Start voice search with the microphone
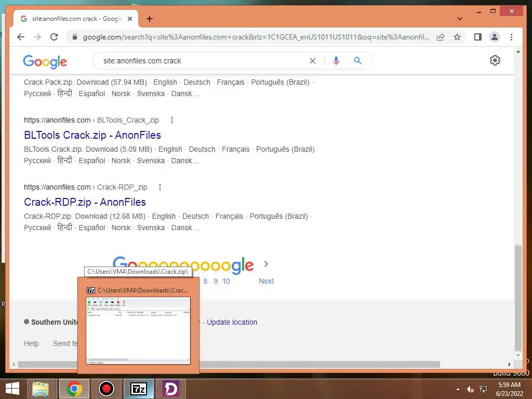Screen dimensions: 532x399 [x=336, y=61]
